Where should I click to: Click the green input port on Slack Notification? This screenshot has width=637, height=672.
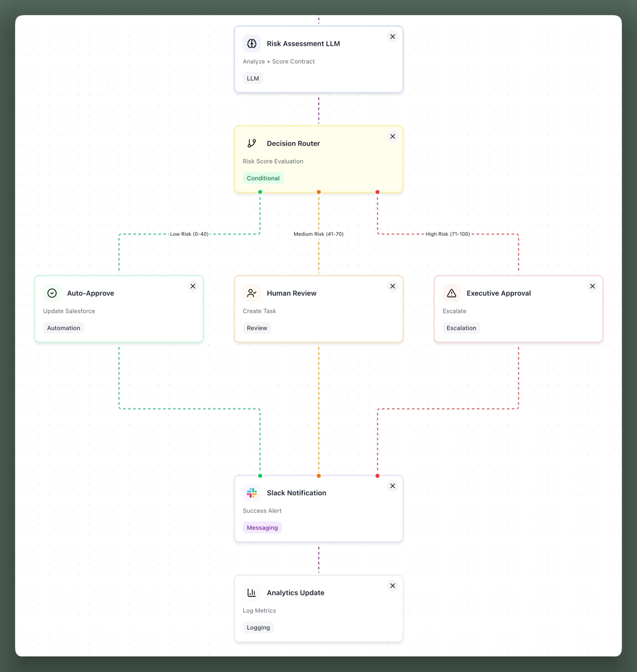pyautogui.click(x=260, y=476)
